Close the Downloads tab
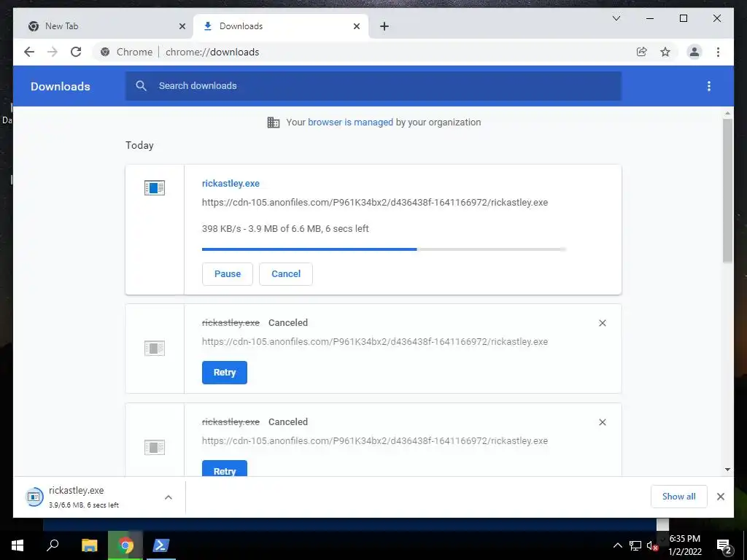 click(356, 26)
